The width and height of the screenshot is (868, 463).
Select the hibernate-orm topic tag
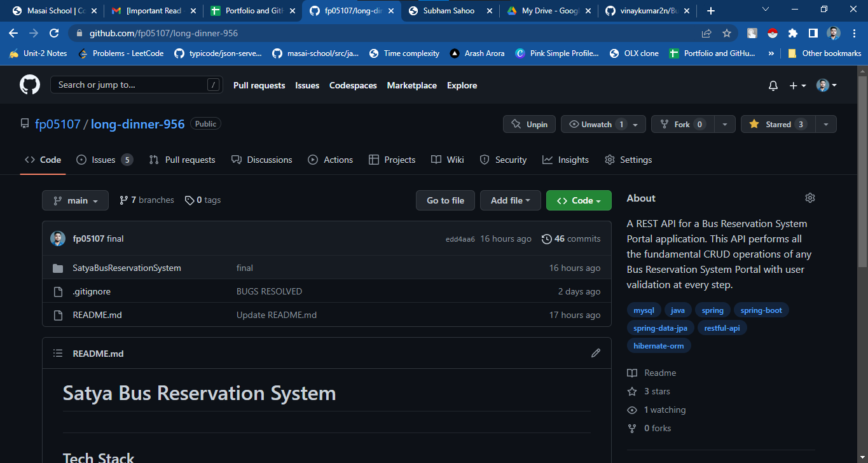pos(659,346)
